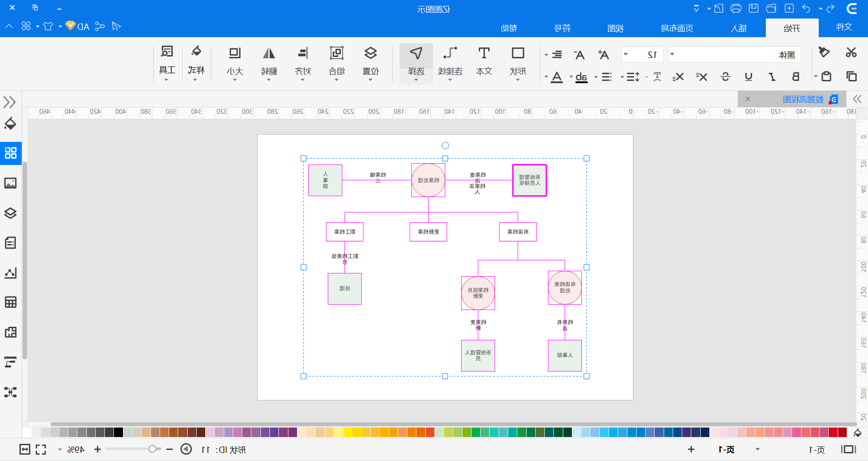This screenshot has width=868, height=461.
Task: Expand the font name (黑体) dropdown arrow
Action: pos(672,54)
